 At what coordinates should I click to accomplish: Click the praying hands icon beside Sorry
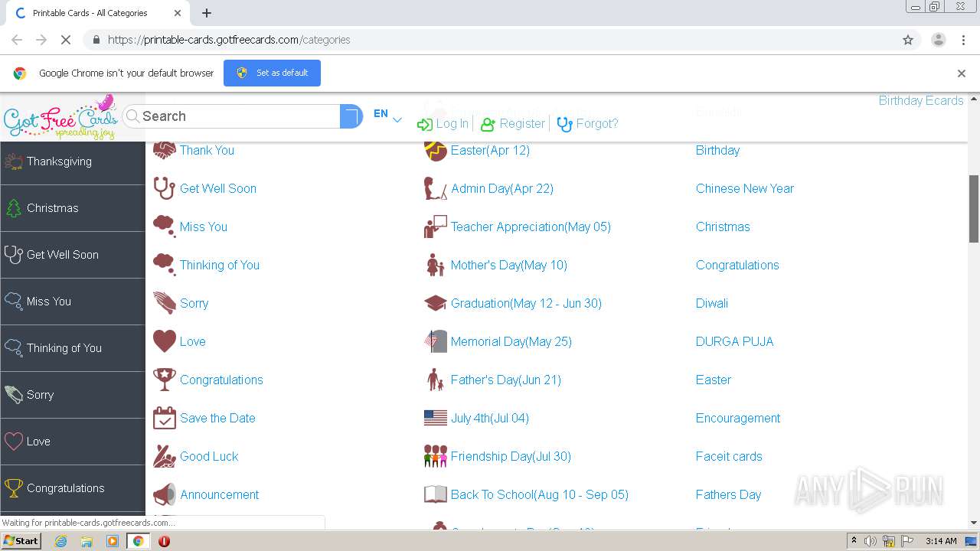(164, 303)
